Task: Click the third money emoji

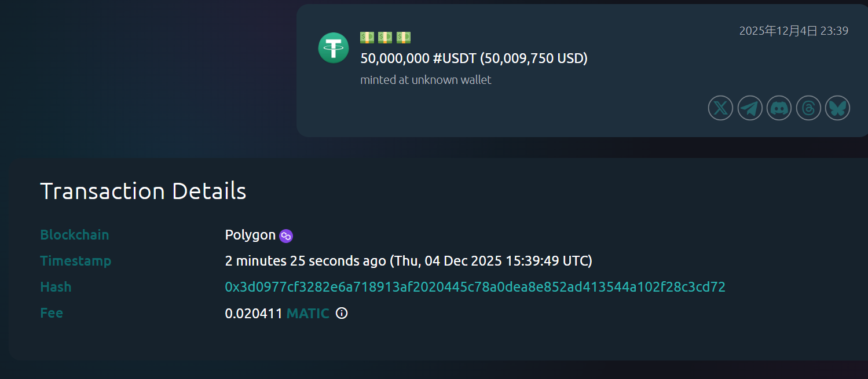Action: pos(404,38)
